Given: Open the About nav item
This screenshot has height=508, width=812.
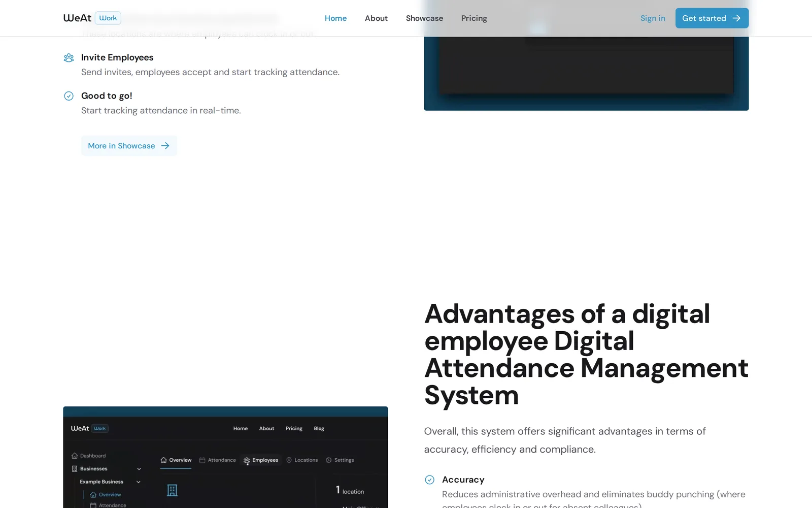Looking at the screenshot, I should tap(376, 18).
